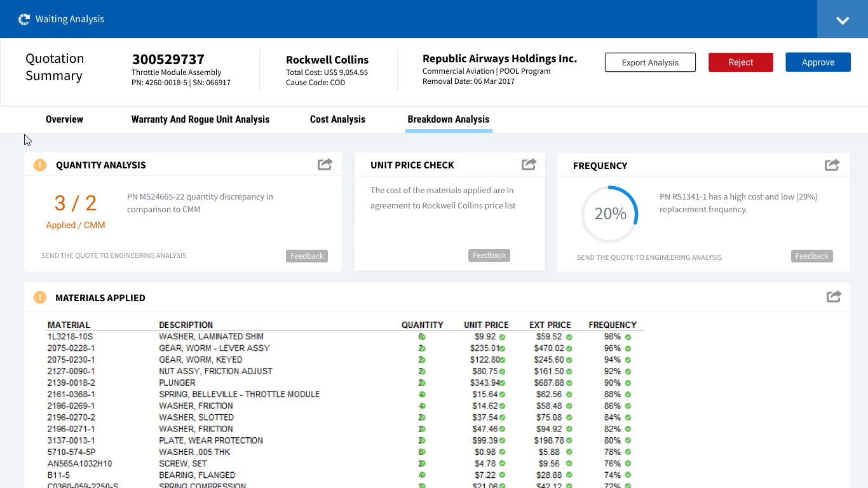Click green check beside $161.50 ext price

[569, 371]
